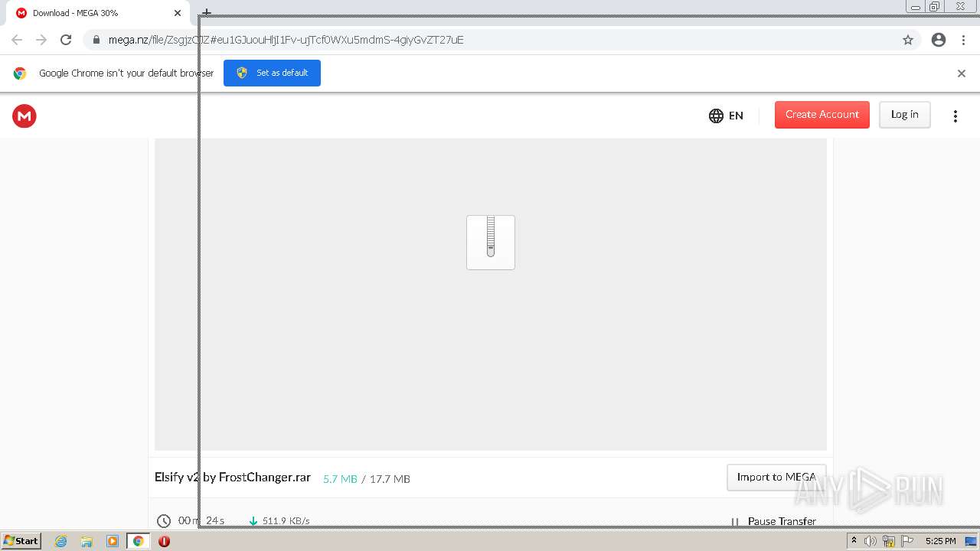Click the network tray icon
This screenshot has height=551, width=980.
(x=889, y=541)
